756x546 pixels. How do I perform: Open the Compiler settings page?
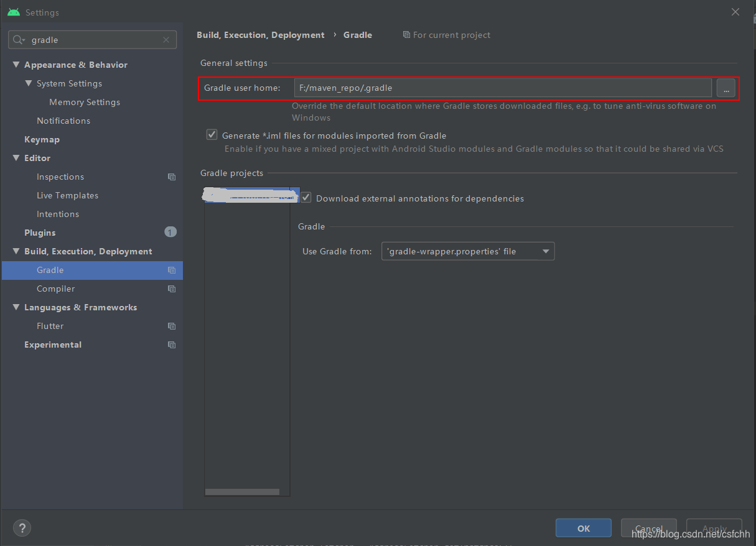(x=55, y=289)
